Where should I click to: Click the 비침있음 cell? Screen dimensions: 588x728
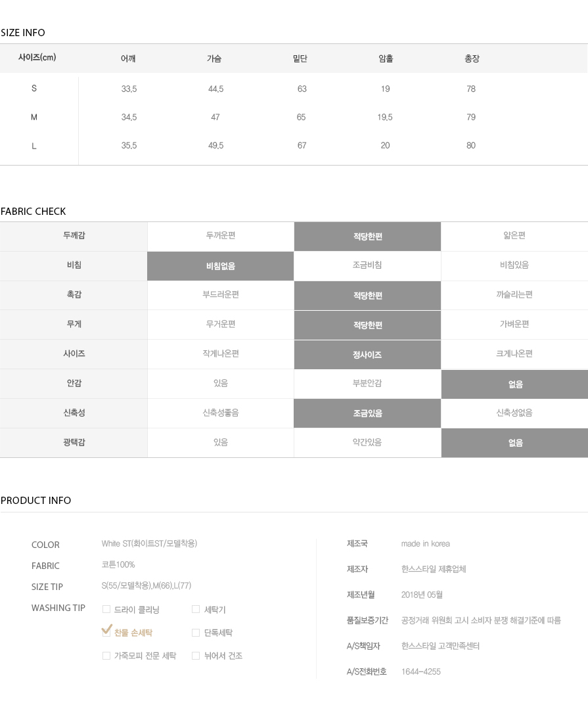(x=514, y=265)
